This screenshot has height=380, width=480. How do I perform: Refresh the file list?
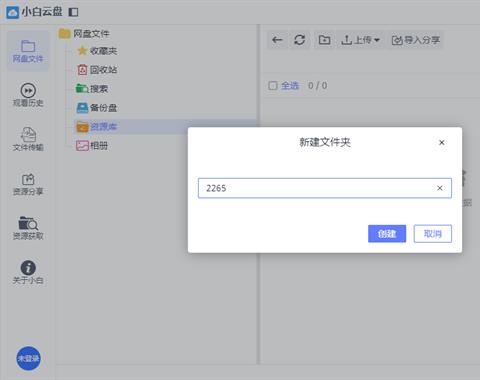coord(299,40)
